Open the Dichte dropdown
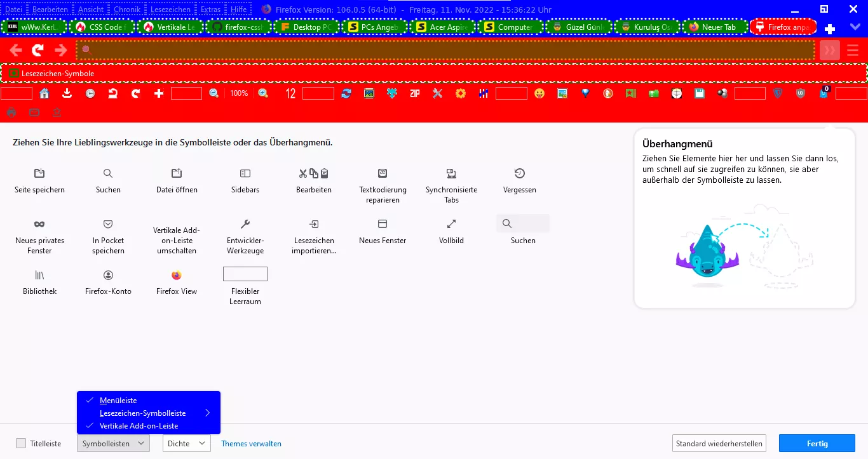 (186, 443)
